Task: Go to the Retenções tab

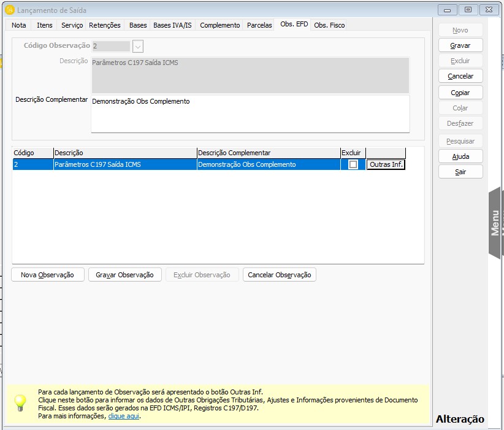Action: (x=105, y=25)
